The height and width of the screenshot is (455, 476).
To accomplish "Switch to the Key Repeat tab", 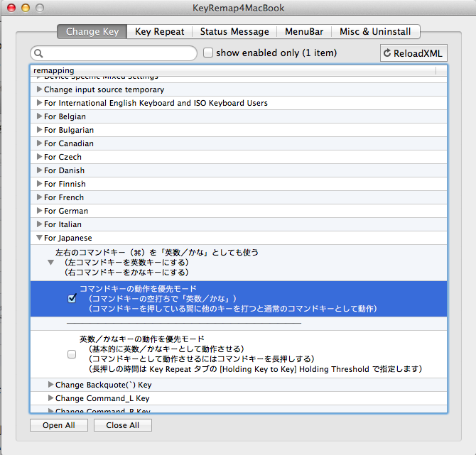I will (x=159, y=31).
